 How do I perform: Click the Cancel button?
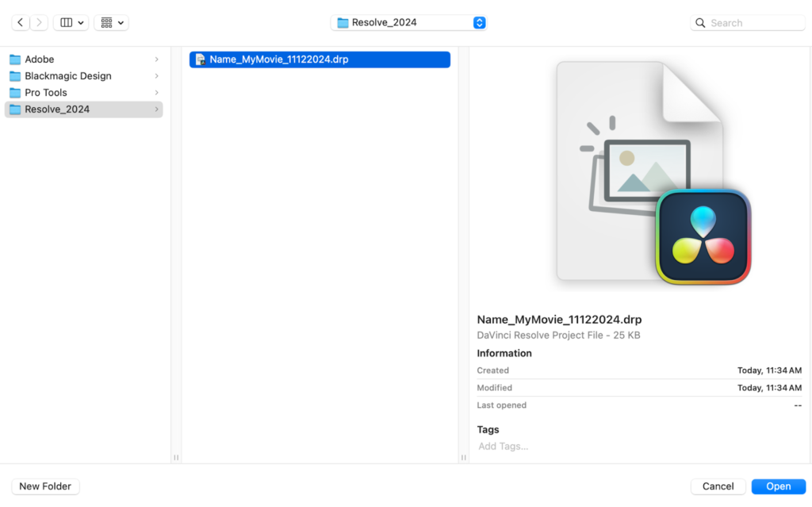[x=718, y=486]
